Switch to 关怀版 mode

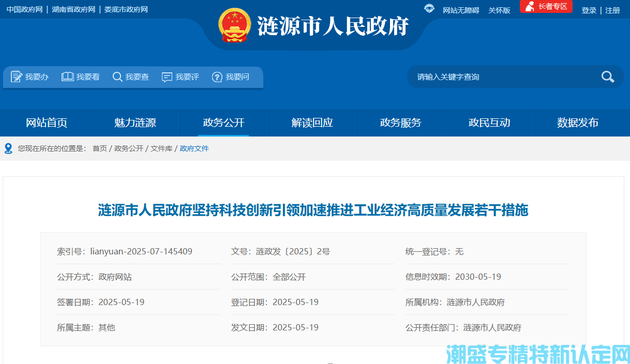pos(499,10)
